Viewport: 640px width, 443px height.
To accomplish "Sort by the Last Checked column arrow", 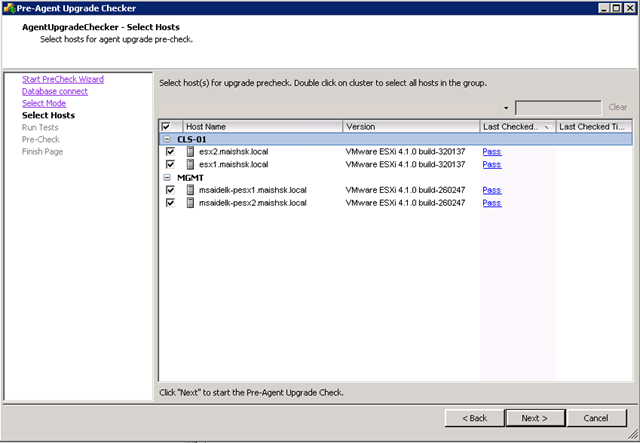I will tap(547, 127).
